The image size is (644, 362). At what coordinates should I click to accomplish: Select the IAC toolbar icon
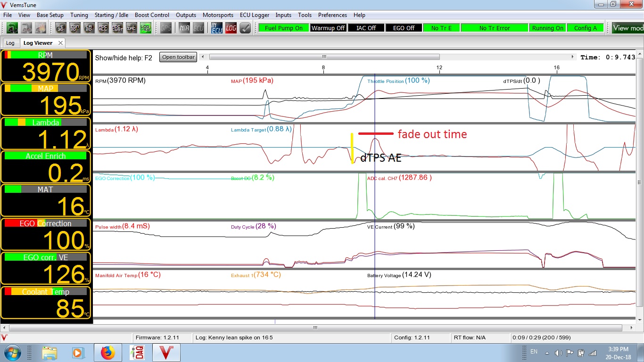tap(132, 28)
